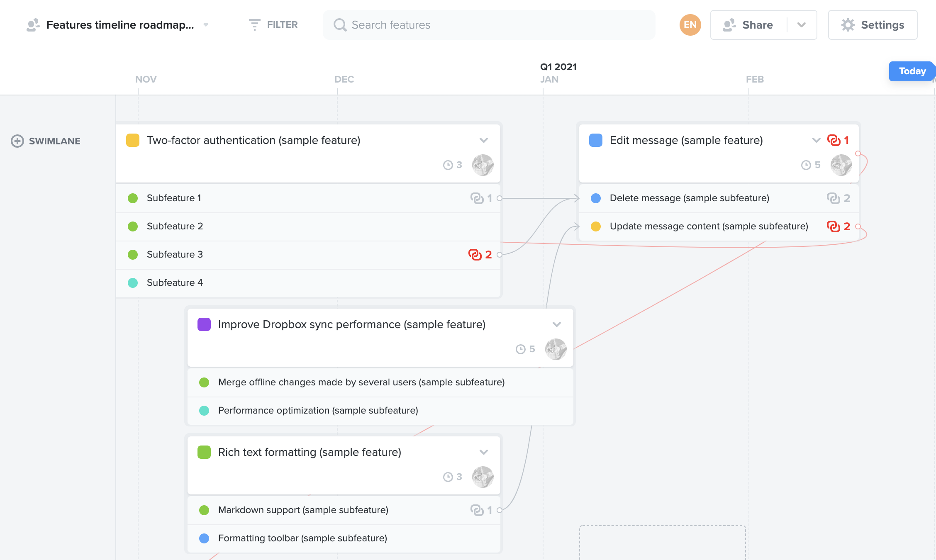Select Subfeature 4 row
This screenshot has height=560, width=936.
coord(308,283)
